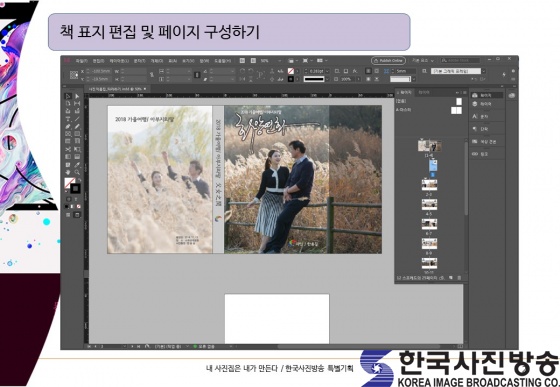Switch to the Pages panel tab
The image size is (560, 387).
[x=406, y=92]
